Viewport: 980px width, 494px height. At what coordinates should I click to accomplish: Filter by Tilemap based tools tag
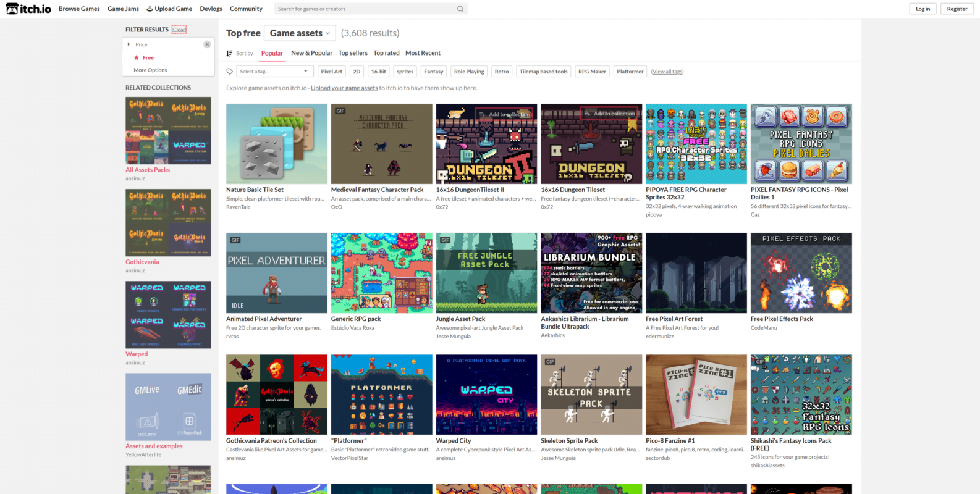coord(544,72)
